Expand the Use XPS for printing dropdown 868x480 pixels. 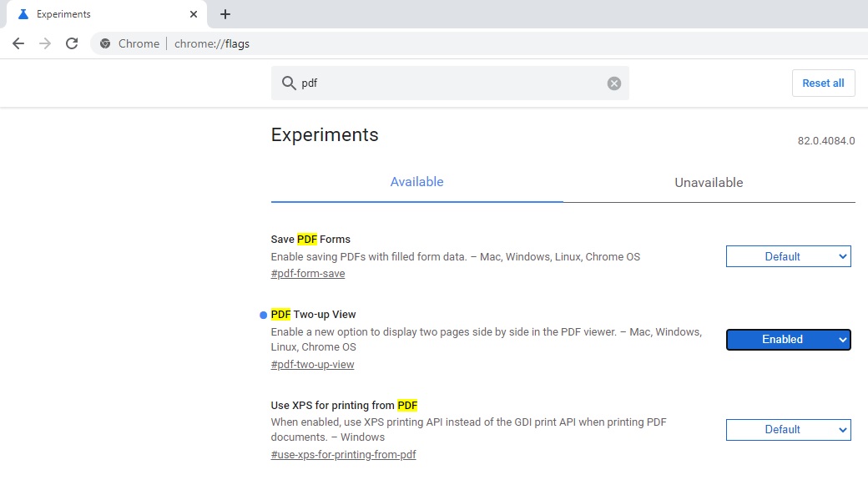tap(788, 429)
